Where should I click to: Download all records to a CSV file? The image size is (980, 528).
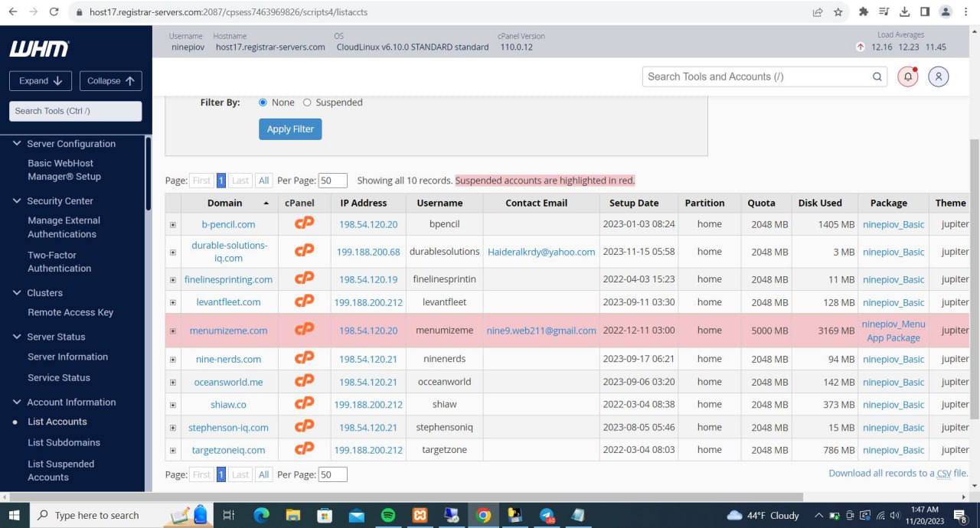click(x=898, y=473)
